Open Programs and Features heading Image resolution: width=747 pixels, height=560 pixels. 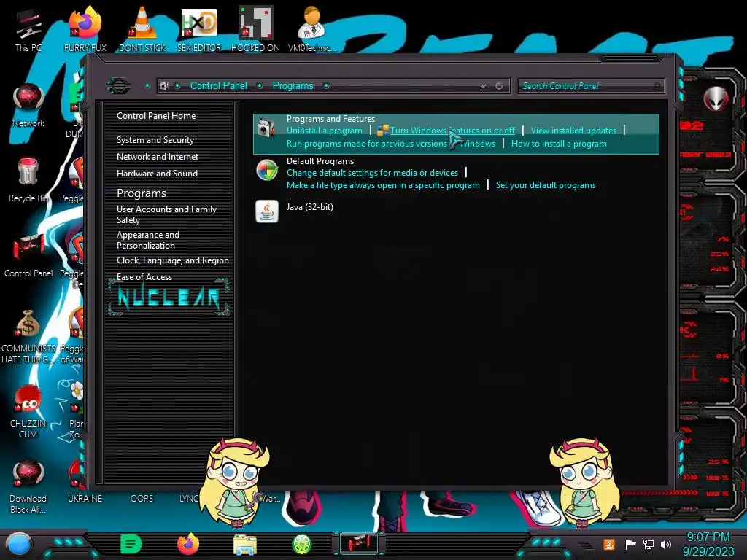(330, 119)
